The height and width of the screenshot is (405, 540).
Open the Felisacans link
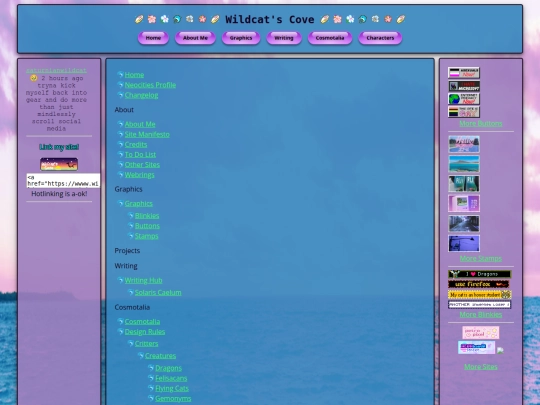click(171, 378)
